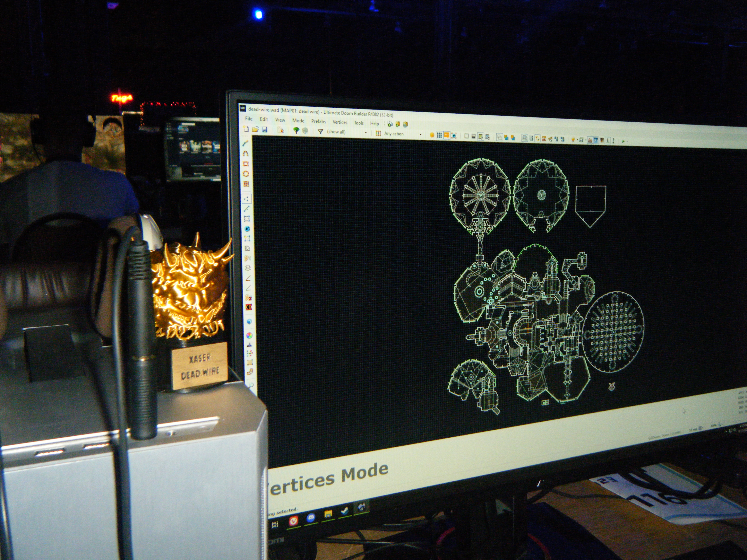This screenshot has height=560, width=747.
Task: Open Sound Propagation mode ear icon
Action: coord(248,258)
